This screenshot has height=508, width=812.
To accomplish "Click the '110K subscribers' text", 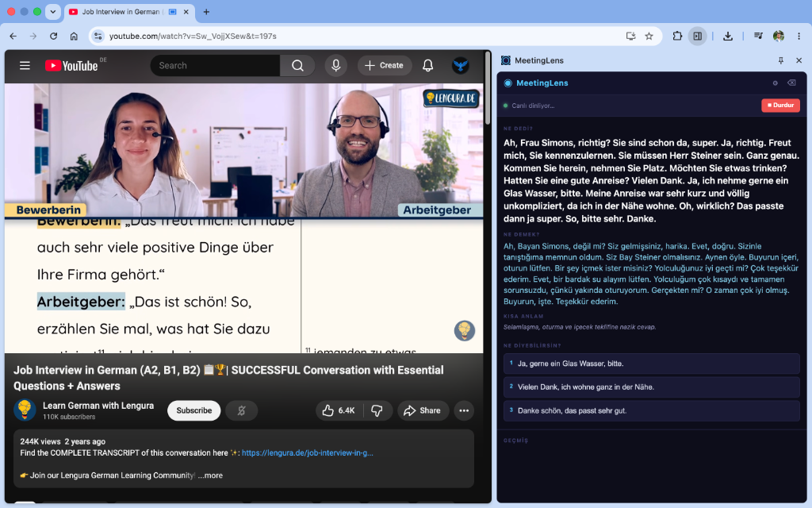I will point(69,417).
